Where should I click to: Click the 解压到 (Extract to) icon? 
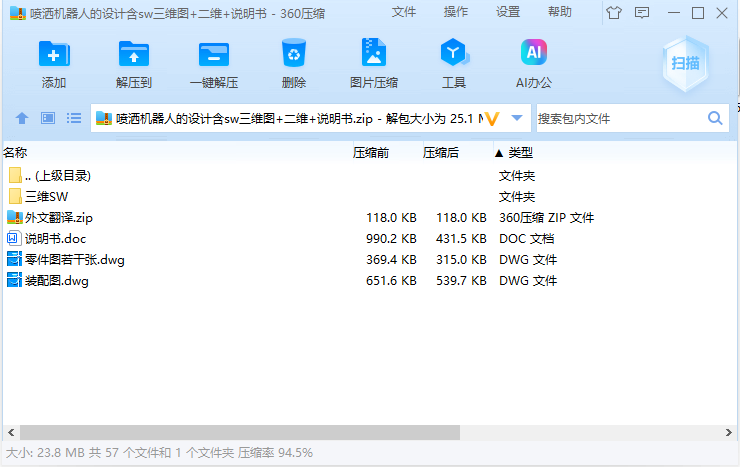[x=134, y=54]
